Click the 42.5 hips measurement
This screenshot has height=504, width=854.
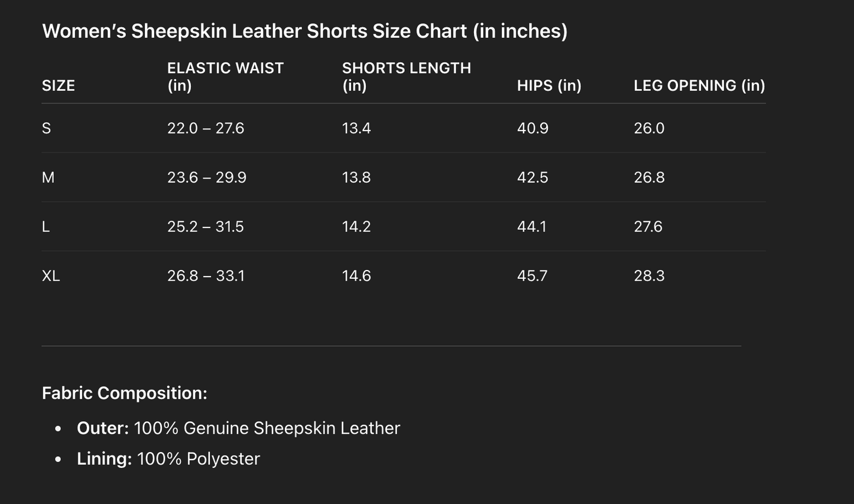click(x=532, y=177)
